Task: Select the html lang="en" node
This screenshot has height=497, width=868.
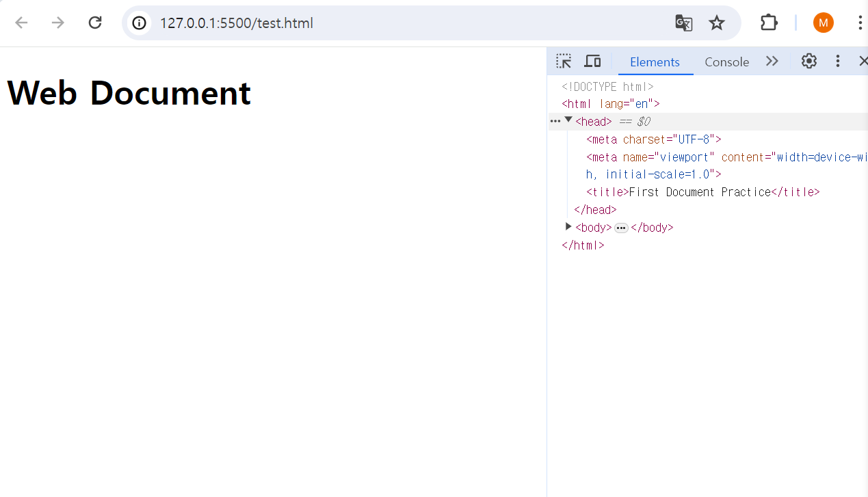Action: click(610, 104)
